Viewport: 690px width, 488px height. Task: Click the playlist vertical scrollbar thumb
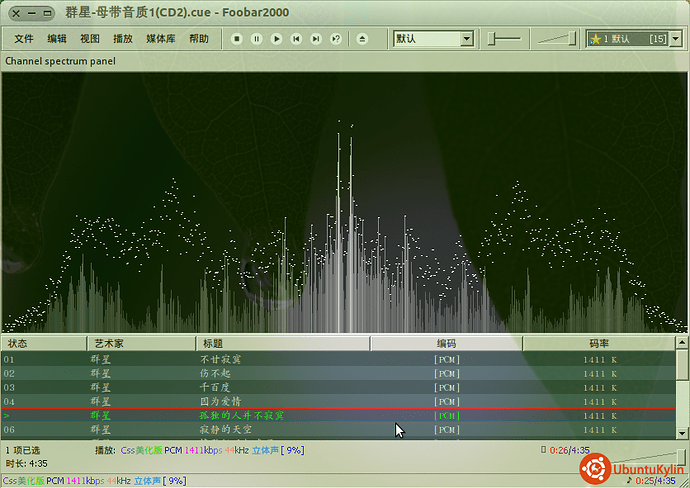[x=682, y=364]
